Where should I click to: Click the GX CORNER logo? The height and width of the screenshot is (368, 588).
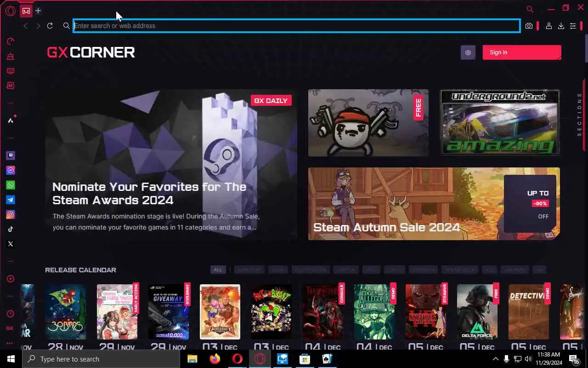pyautogui.click(x=91, y=52)
